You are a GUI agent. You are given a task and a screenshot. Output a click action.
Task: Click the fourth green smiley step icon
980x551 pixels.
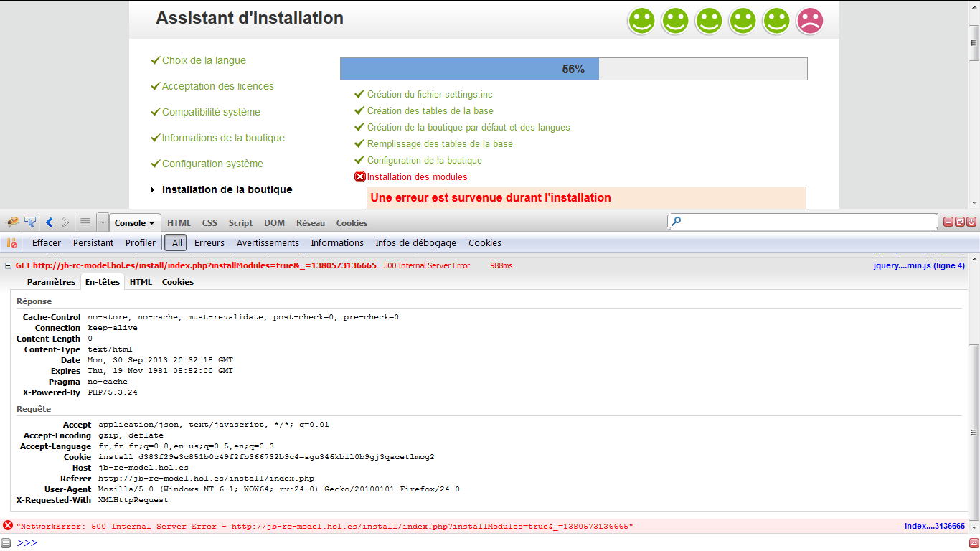click(743, 21)
